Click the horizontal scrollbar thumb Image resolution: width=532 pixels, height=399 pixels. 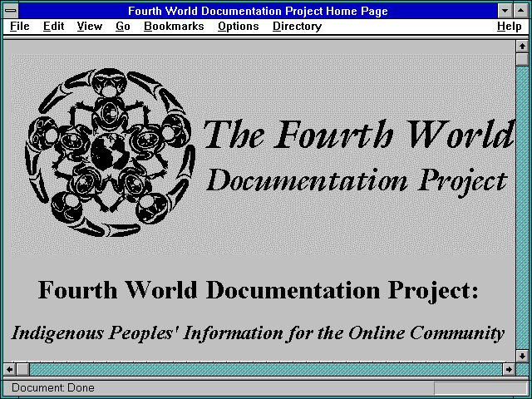click(22, 369)
